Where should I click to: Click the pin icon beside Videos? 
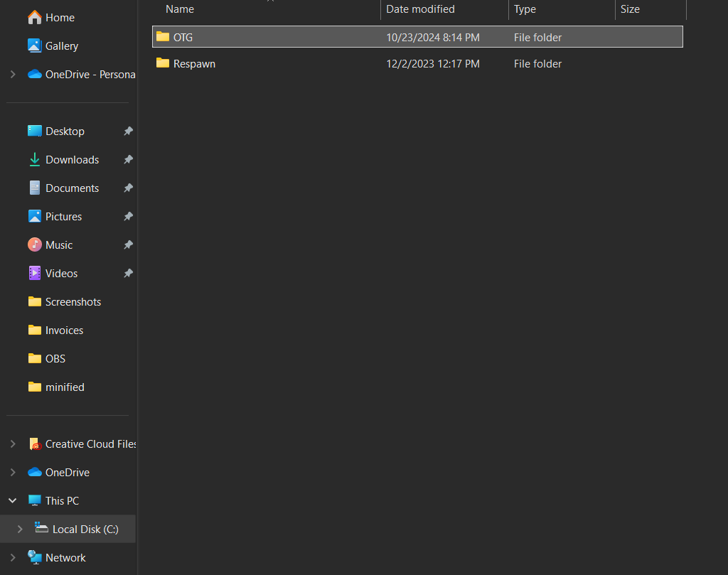[x=128, y=274]
